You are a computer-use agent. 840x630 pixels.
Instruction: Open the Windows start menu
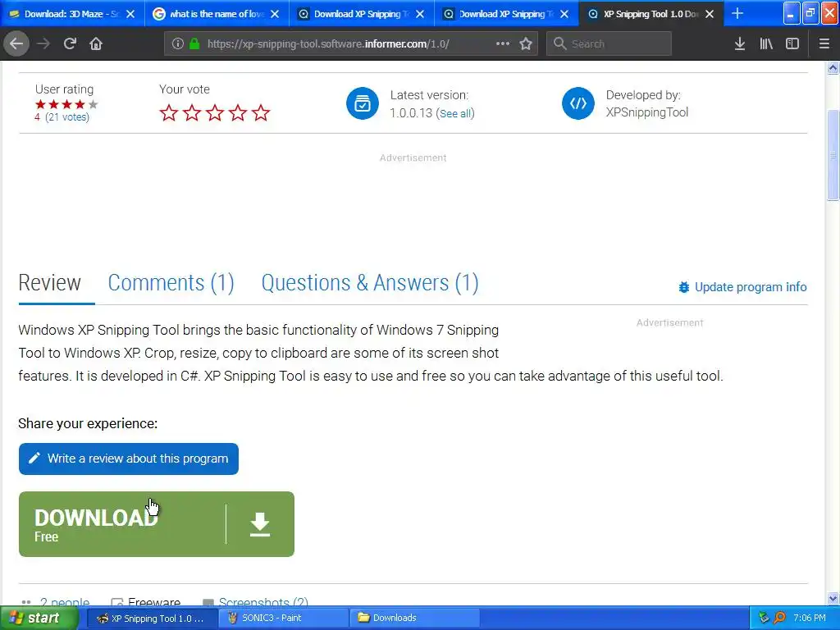(x=38, y=618)
